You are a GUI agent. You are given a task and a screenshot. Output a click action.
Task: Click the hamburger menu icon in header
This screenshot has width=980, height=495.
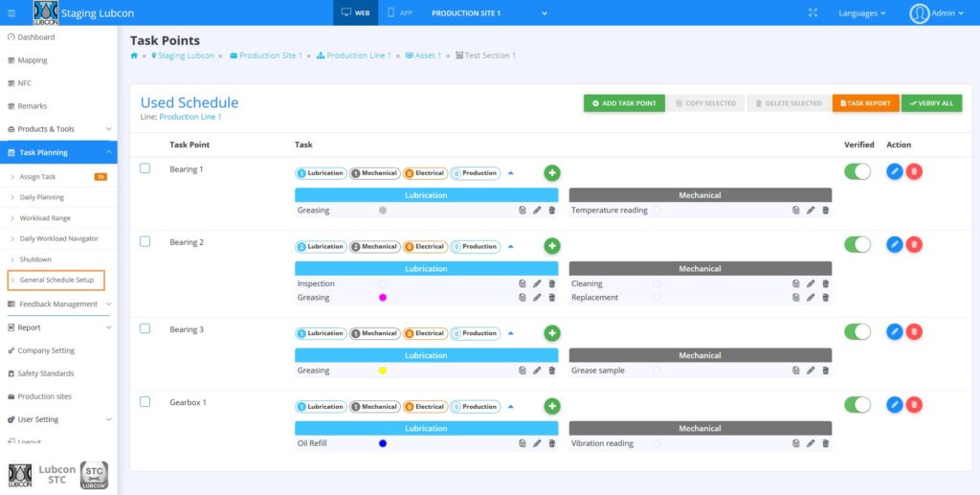click(x=11, y=13)
